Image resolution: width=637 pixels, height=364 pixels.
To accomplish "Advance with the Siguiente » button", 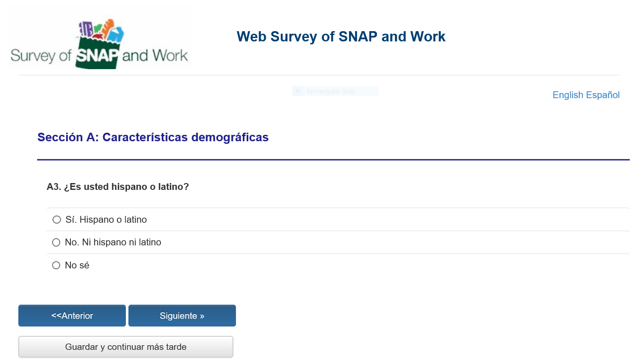I will pyautogui.click(x=182, y=316).
